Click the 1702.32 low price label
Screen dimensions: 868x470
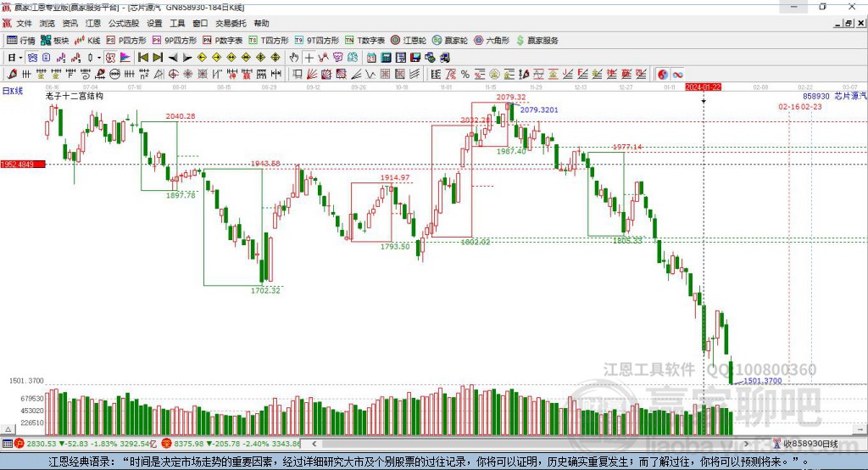point(265,290)
